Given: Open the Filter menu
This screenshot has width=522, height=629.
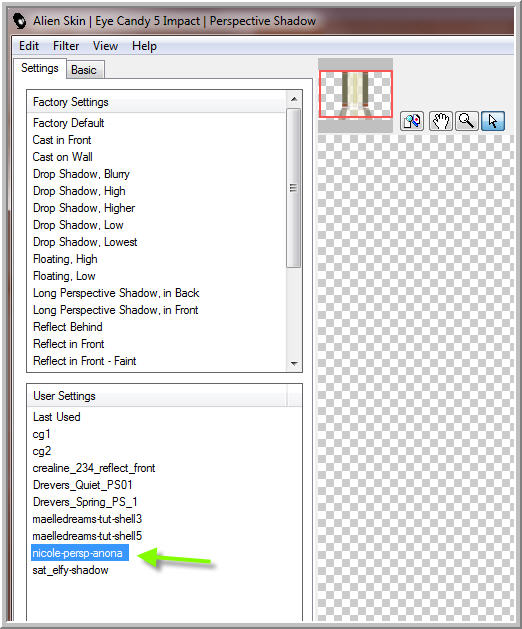Looking at the screenshot, I should [x=66, y=46].
